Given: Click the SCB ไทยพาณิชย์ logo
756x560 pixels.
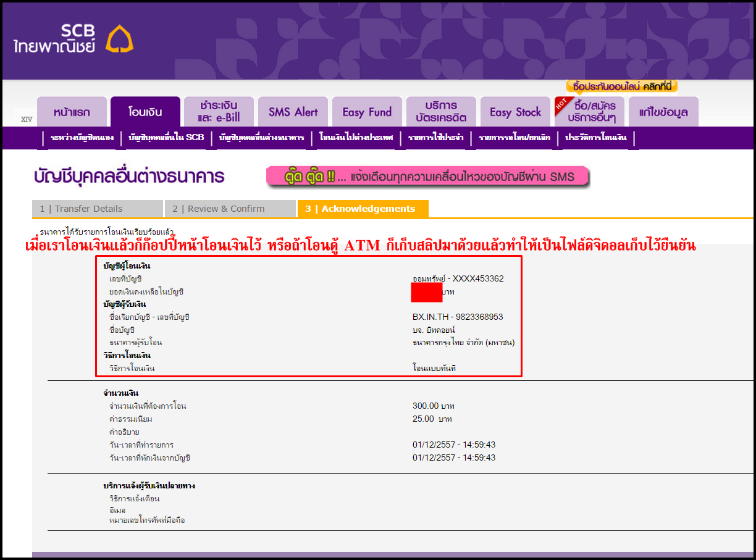Looking at the screenshot, I should [73, 38].
